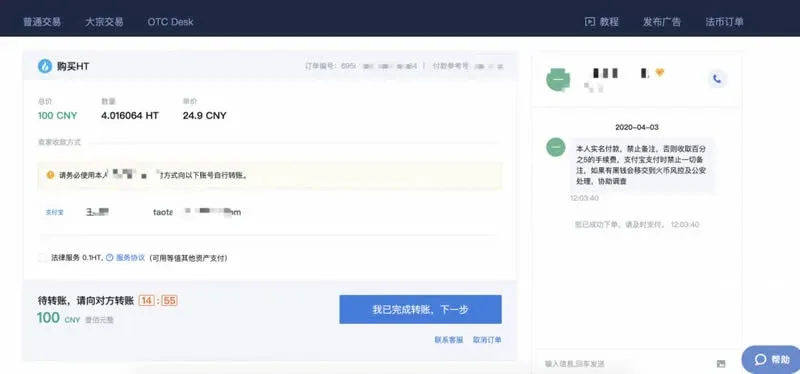The height and width of the screenshot is (374, 800).
Task: Click the 支付宝 payment label
Action: 55,212
